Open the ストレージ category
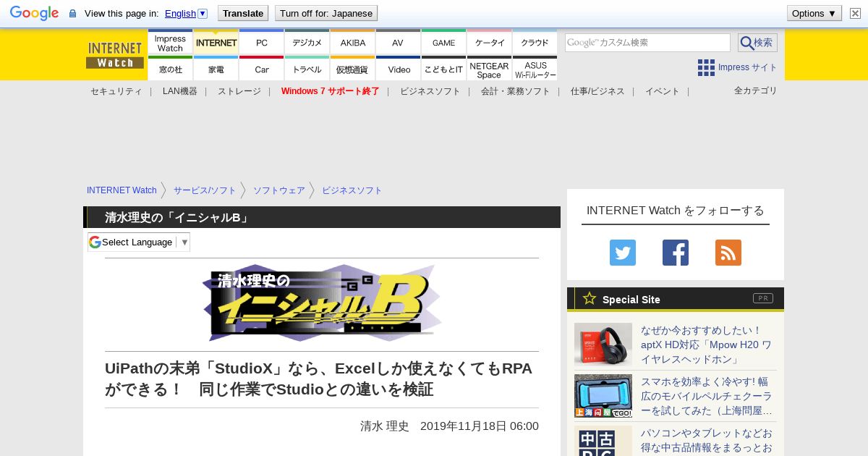 pos(239,91)
